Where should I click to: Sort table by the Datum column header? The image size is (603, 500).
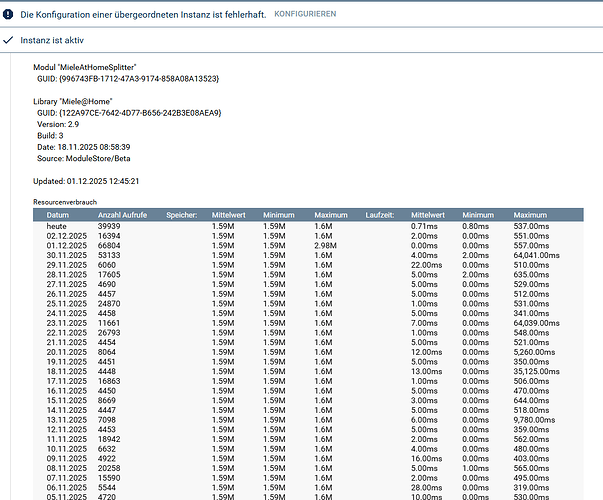click(58, 215)
